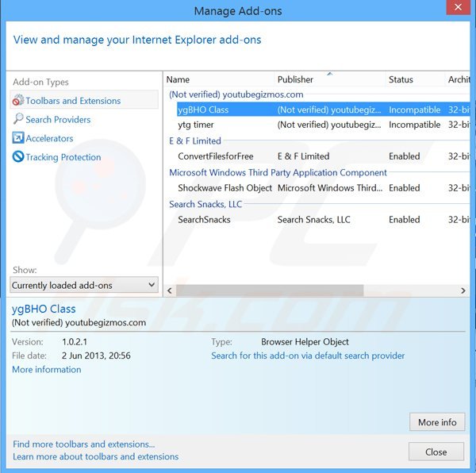Viewport: 476px width, 473px height.
Task: Select Search Providers add-on type
Action: [58, 120]
